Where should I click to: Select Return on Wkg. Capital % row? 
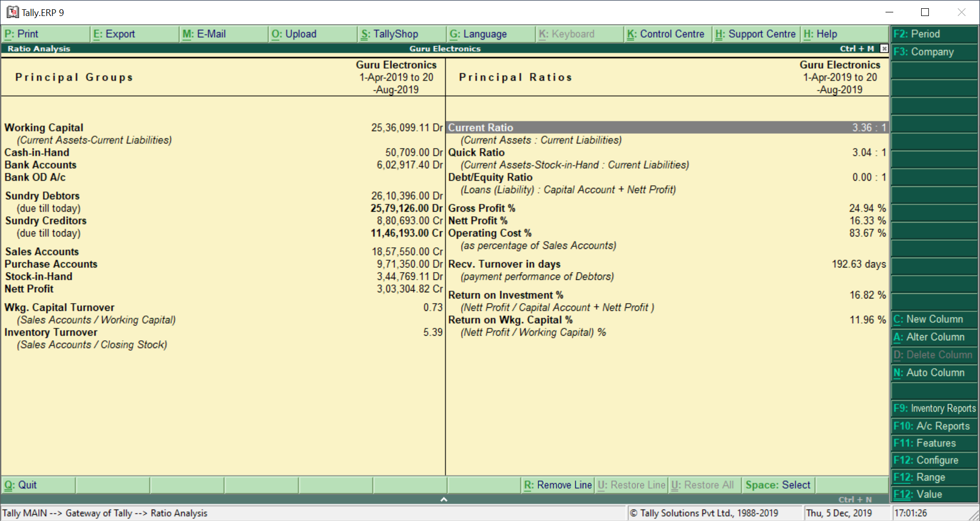click(x=667, y=320)
